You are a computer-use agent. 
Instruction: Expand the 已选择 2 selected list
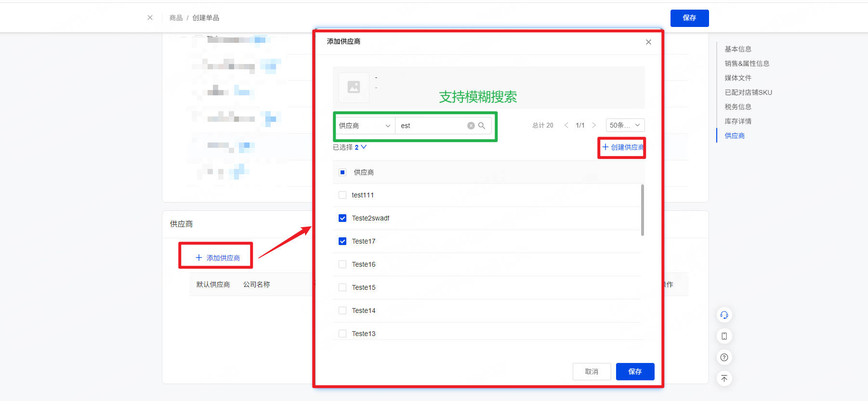point(364,147)
